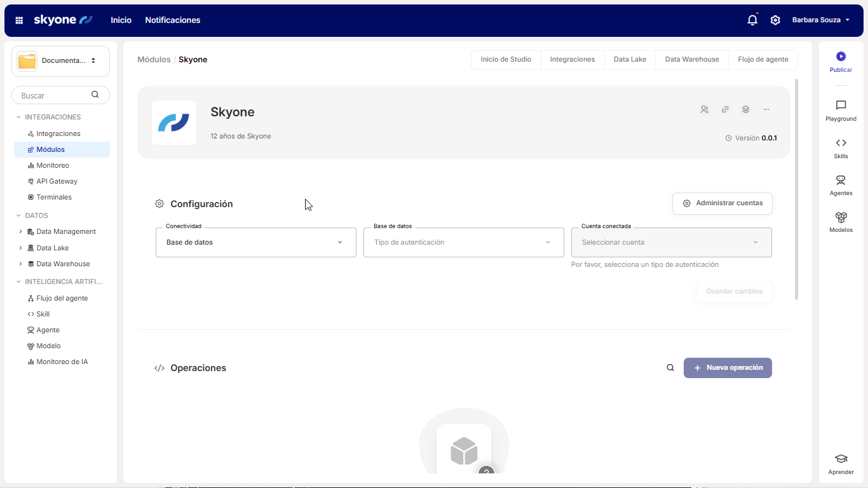This screenshot has width=868, height=488.
Task: Click the Administrar cuentas button
Action: 722,203
